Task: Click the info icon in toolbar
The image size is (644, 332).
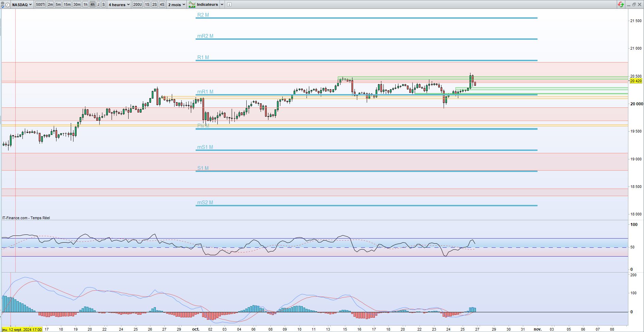Action: coord(229,4)
